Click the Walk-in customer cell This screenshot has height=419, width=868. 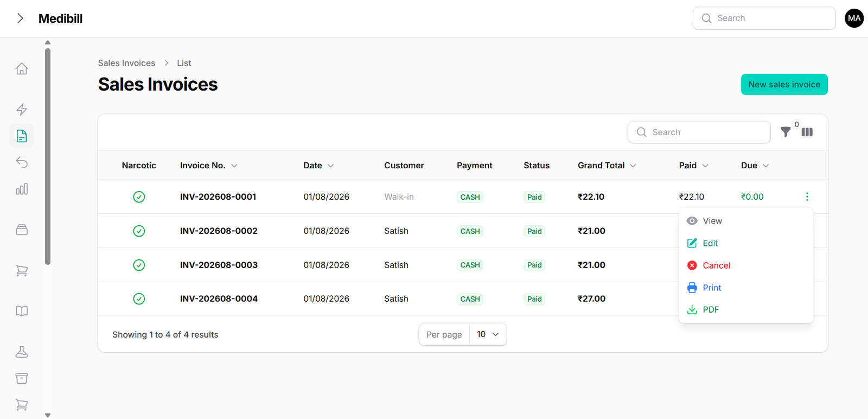click(399, 197)
